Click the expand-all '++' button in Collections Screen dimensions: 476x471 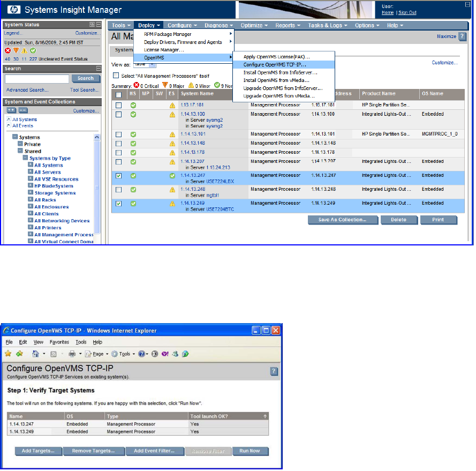pos(11,110)
